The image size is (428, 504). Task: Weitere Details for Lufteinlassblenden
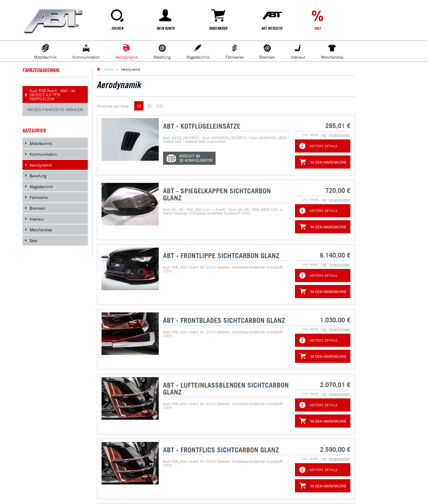[x=323, y=405]
